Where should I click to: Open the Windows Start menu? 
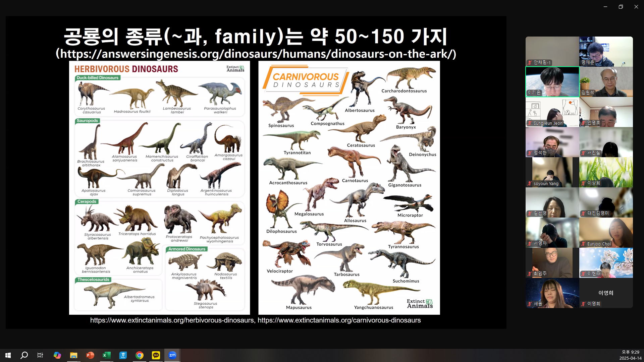8,355
